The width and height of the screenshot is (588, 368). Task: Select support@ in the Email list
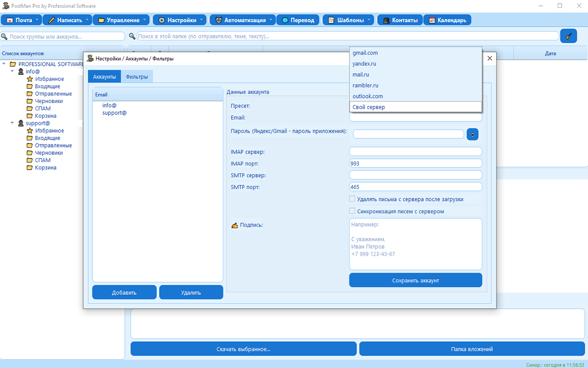coord(114,113)
